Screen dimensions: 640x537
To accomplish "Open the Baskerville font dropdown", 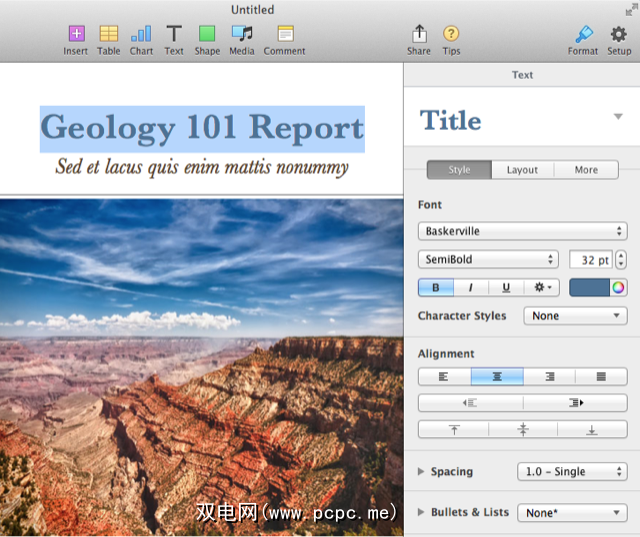I will [522, 231].
